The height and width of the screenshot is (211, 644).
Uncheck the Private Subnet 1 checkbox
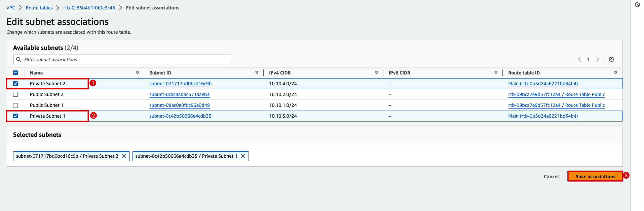[x=15, y=116]
